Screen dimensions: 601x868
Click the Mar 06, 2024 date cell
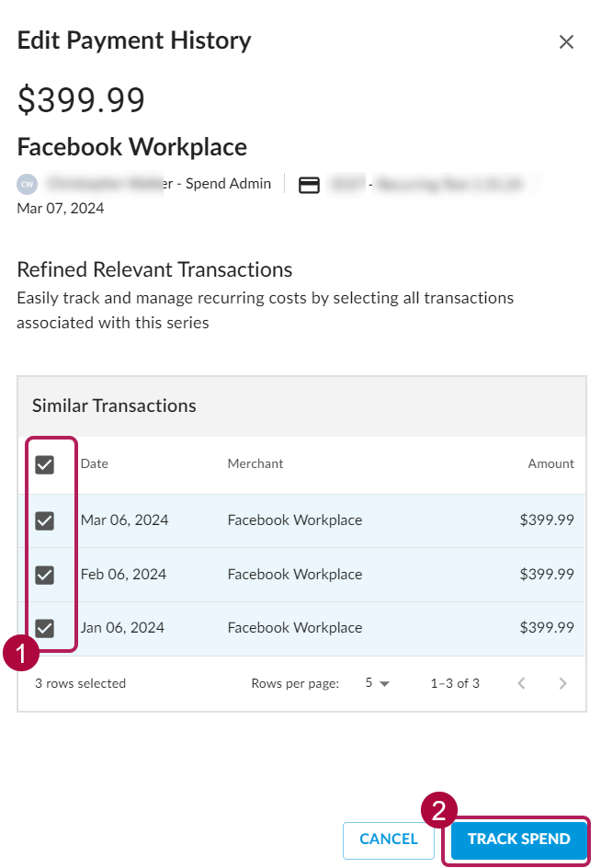tap(124, 520)
